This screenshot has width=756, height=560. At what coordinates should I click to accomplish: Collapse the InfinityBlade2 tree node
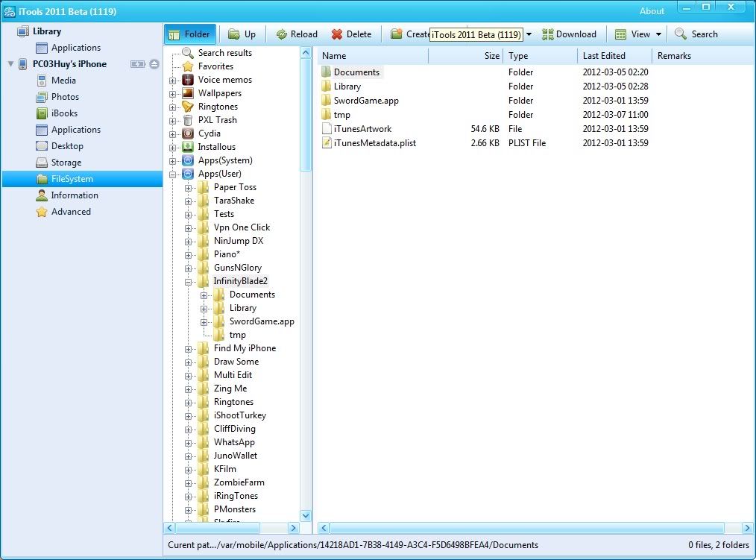(189, 282)
